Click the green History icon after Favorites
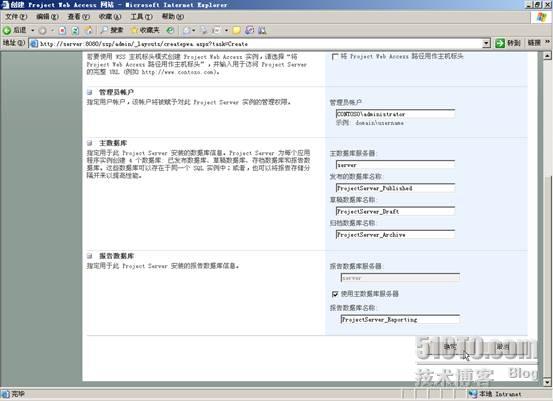Screen dimensions: 553x401 [x=170, y=30]
